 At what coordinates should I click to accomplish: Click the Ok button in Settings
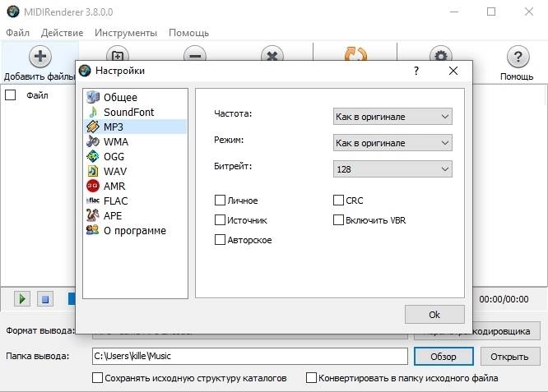(434, 315)
